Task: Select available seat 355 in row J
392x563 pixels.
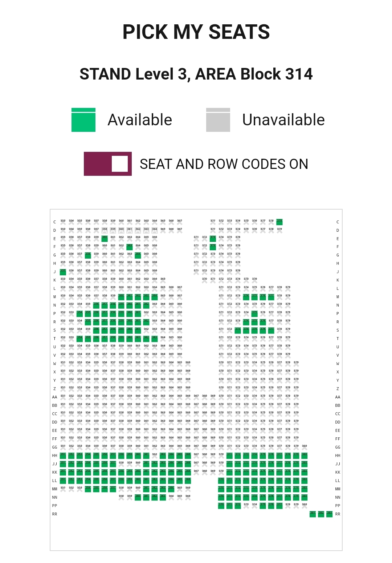Action: (63, 272)
